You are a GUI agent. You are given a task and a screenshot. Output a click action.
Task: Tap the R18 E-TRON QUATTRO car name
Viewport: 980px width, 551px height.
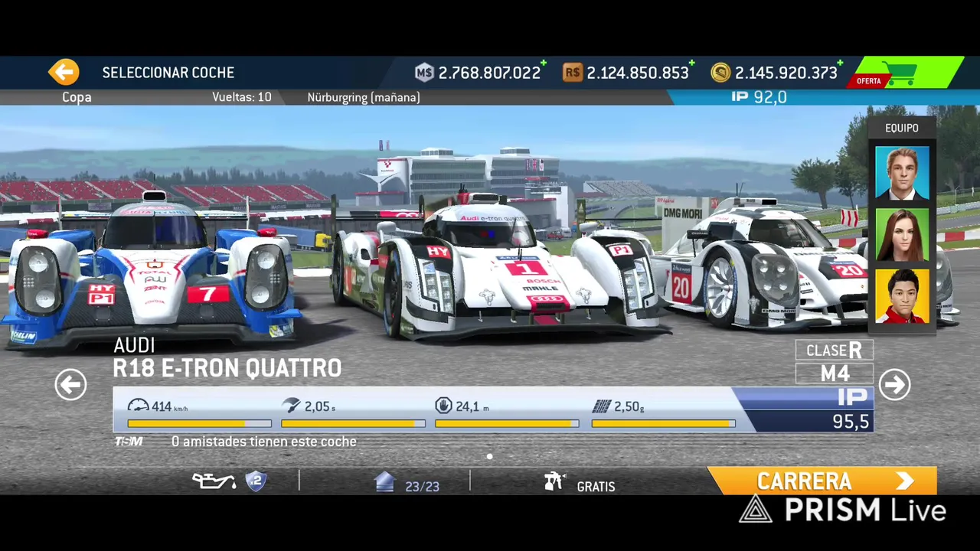[x=227, y=368]
